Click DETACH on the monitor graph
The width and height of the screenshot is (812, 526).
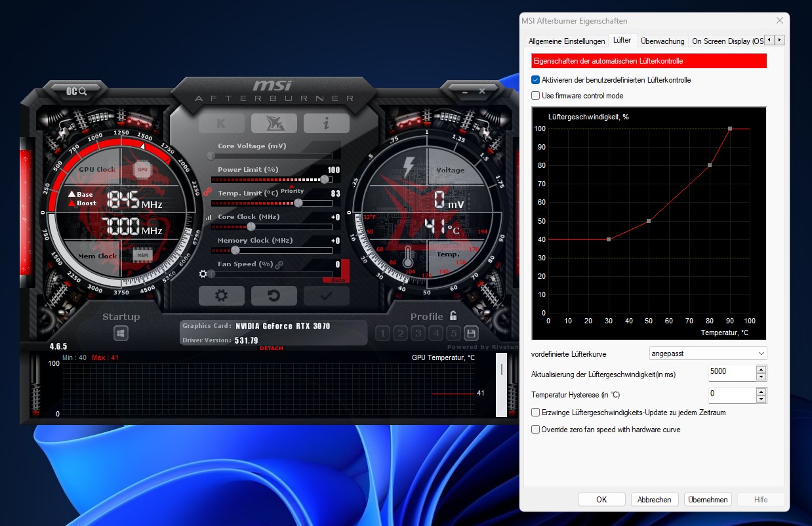click(272, 348)
